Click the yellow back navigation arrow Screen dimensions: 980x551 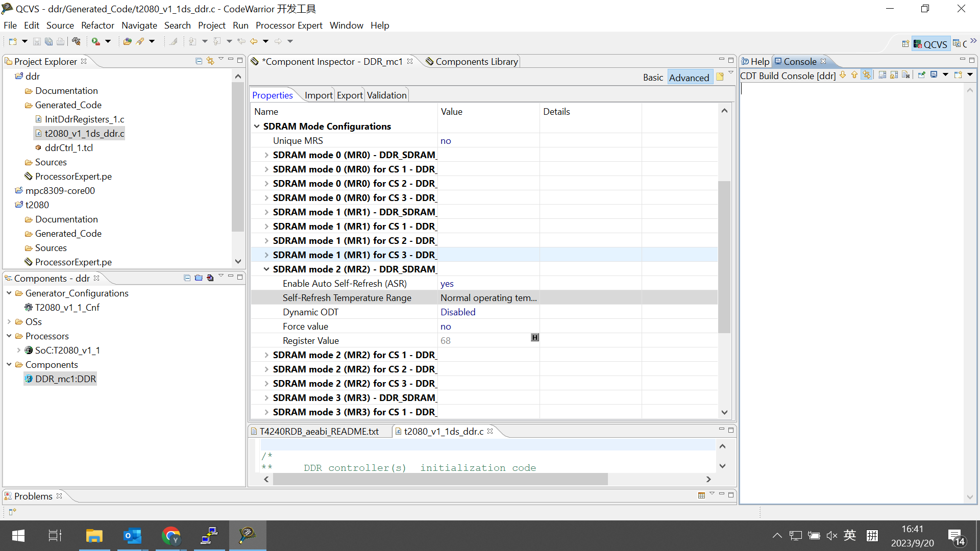point(254,41)
